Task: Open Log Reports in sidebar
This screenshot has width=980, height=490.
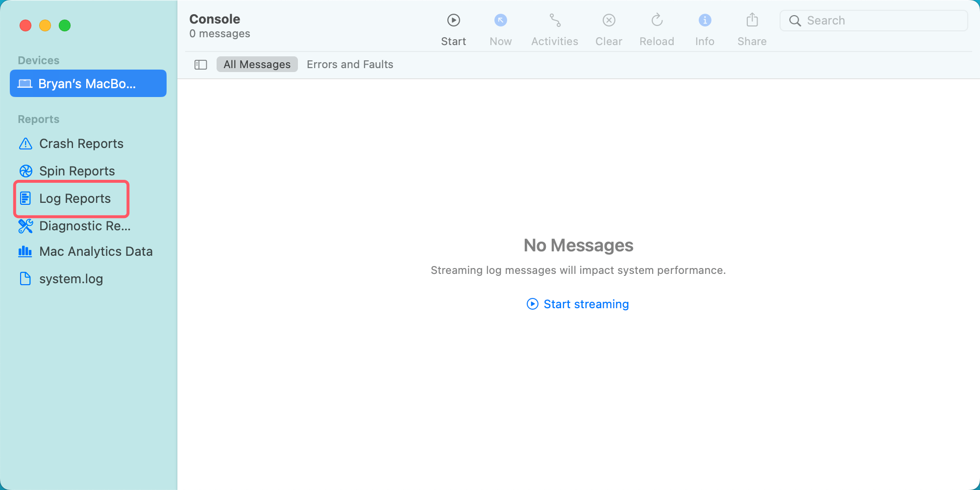Action: (x=74, y=198)
